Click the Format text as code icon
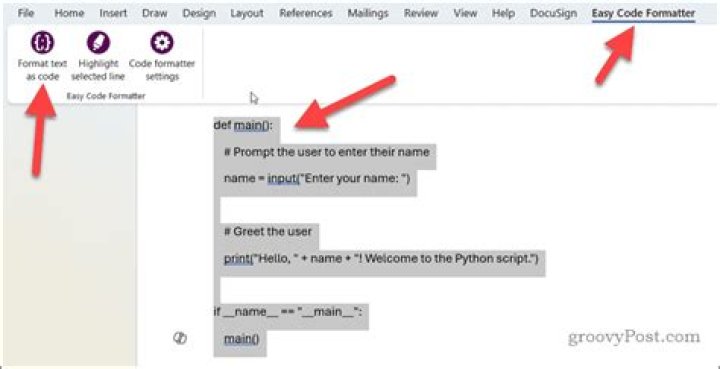The image size is (720, 369). (42, 43)
